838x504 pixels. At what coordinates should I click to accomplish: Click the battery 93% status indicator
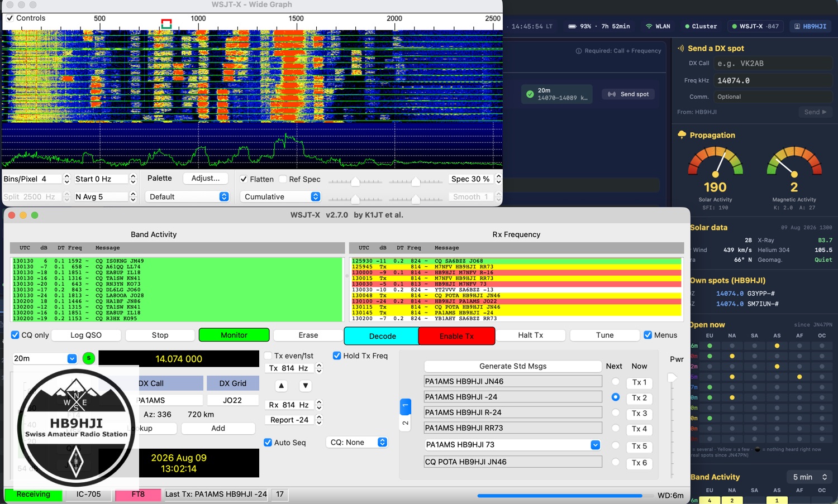click(599, 26)
